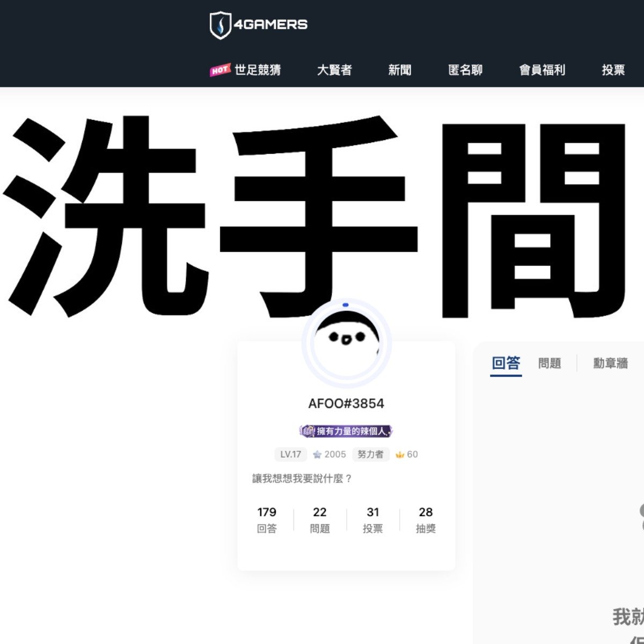Click the pink HOT badge icon
The image size is (644, 644).
[220, 70]
